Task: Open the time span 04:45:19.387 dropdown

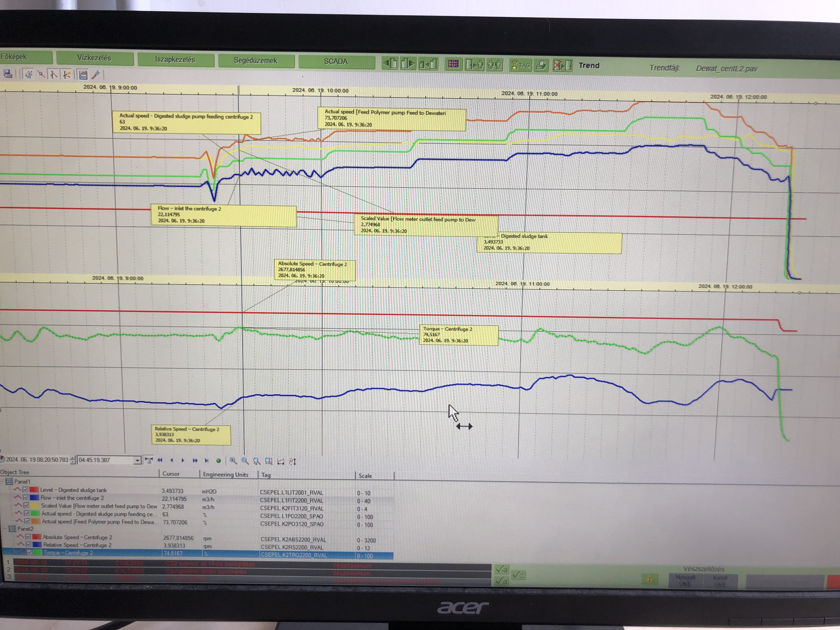Action: tap(137, 460)
